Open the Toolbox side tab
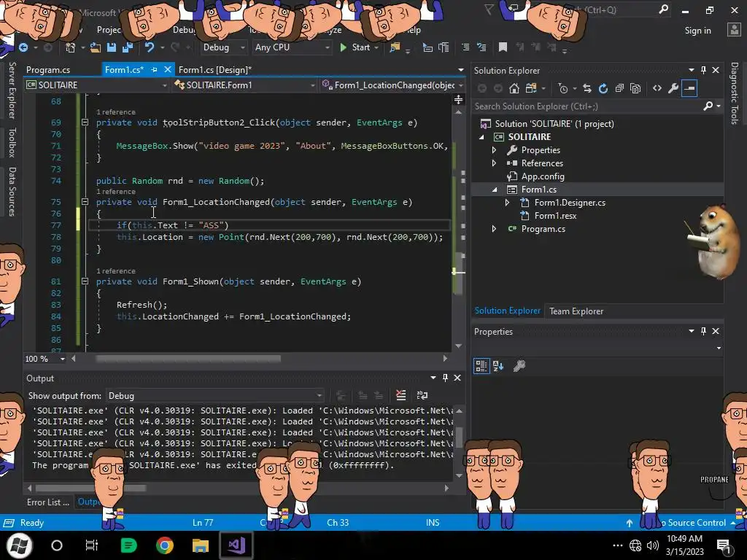Screen dimensions: 747x560 click(12, 142)
